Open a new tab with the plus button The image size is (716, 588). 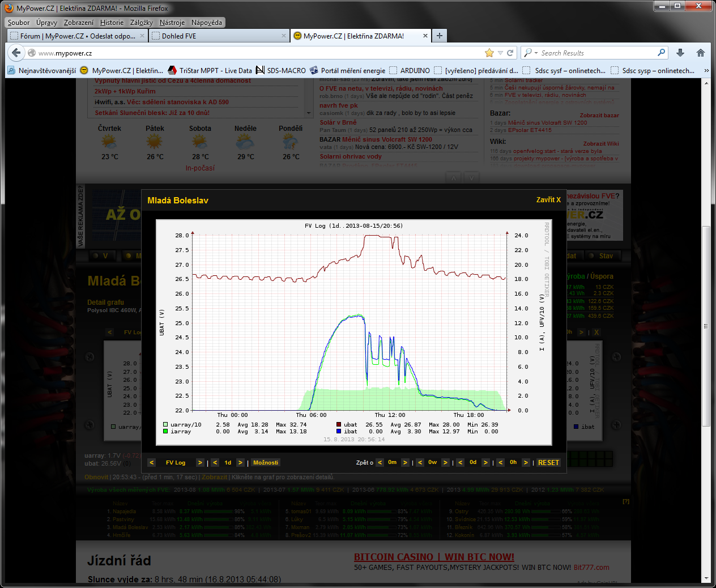(x=439, y=36)
